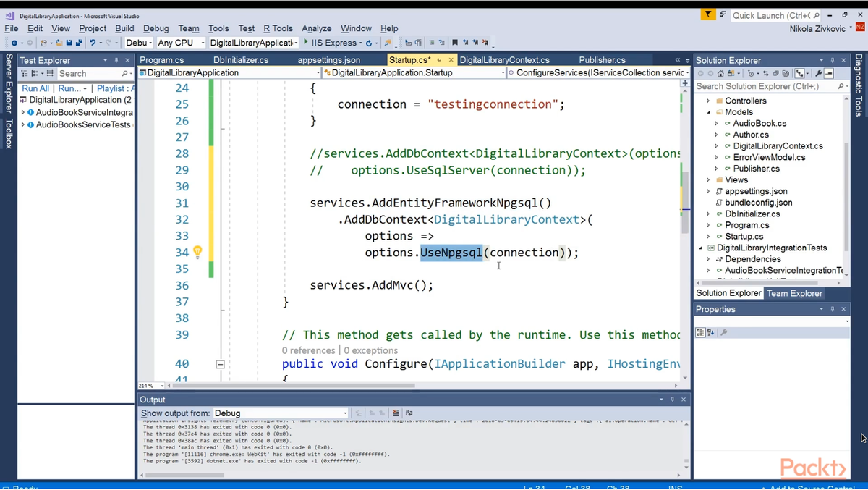Switch to the DigitalLibraryContext.cs tab

(505, 60)
